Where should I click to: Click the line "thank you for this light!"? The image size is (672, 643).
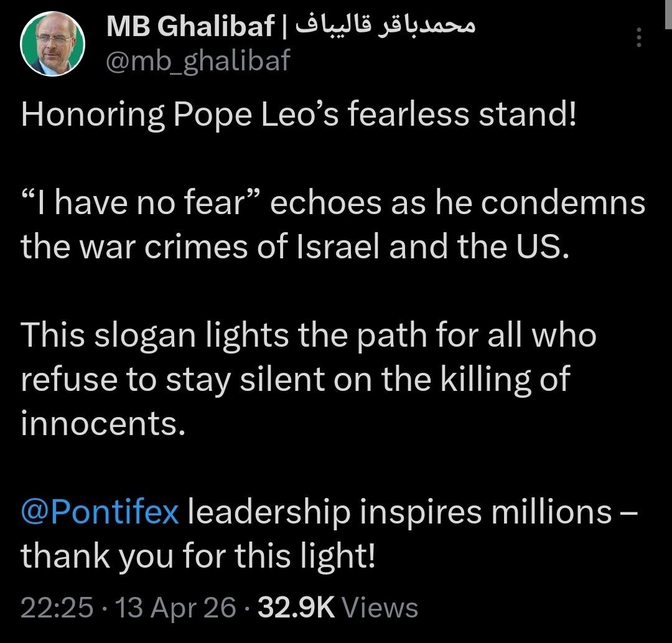(198, 556)
